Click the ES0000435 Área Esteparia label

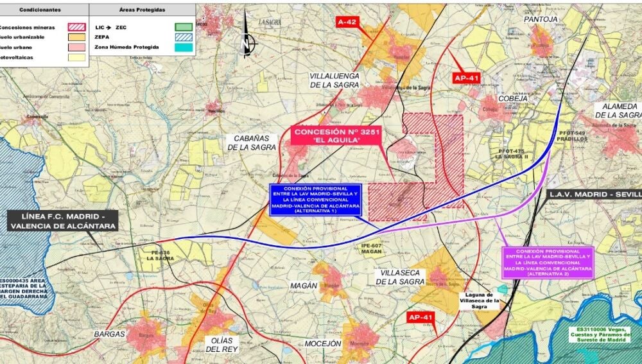pos(24,288)
